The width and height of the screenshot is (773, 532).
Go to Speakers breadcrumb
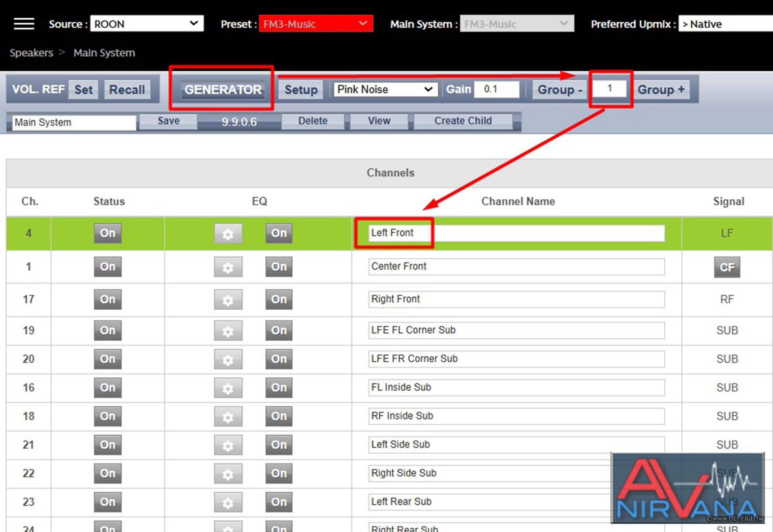click(x=31, y=53)
